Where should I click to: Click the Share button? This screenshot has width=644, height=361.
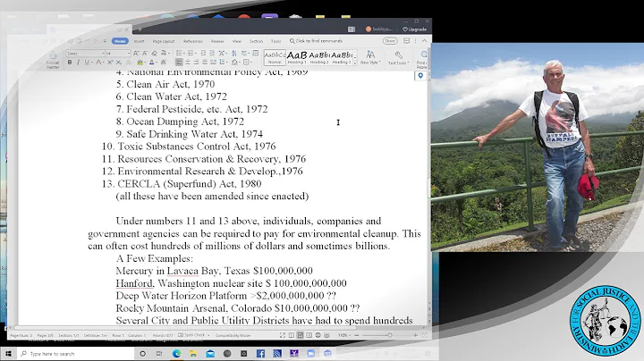click(390, 41)
